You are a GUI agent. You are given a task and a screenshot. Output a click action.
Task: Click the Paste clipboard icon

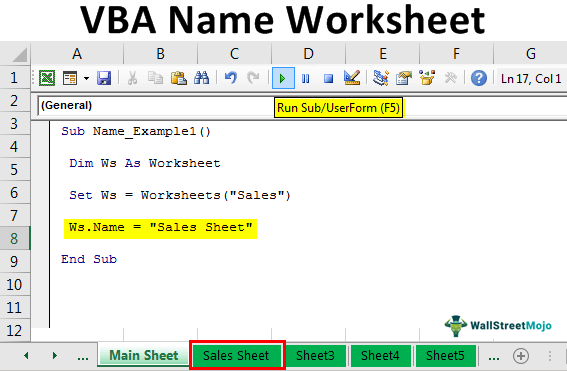(179, 78)
